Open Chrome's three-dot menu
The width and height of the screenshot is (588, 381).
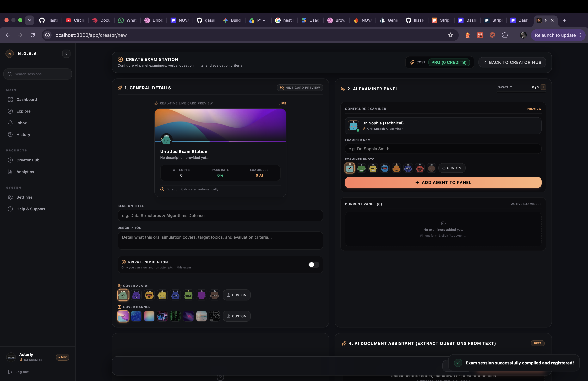[x=580, y=35]
